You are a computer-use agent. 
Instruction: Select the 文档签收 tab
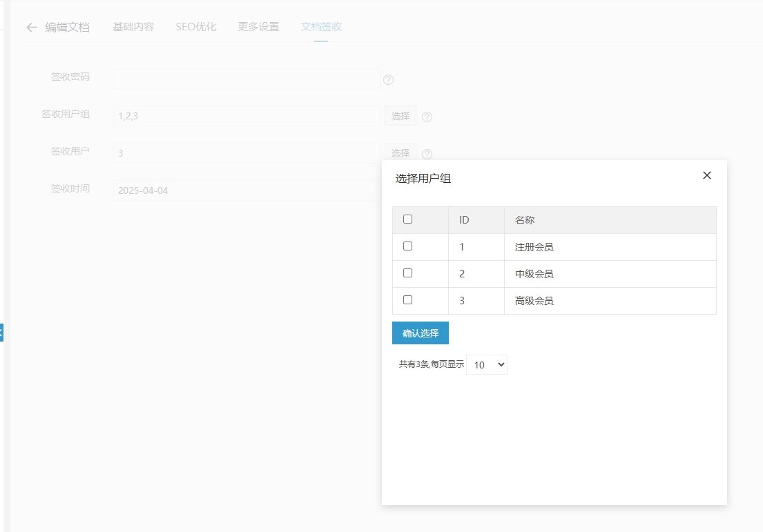coord(321,27)
